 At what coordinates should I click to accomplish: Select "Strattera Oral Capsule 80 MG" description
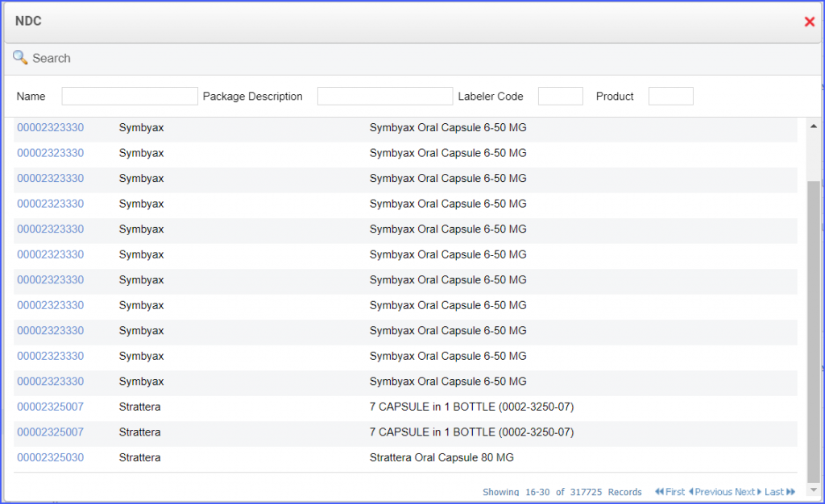[x=442, y=458]
